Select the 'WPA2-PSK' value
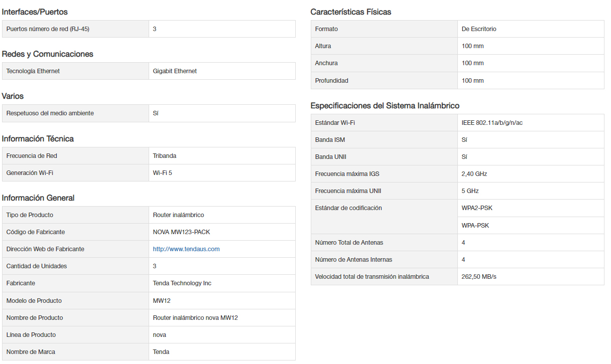This screenshot has width=611, height=364. click(x=477, y=208)
